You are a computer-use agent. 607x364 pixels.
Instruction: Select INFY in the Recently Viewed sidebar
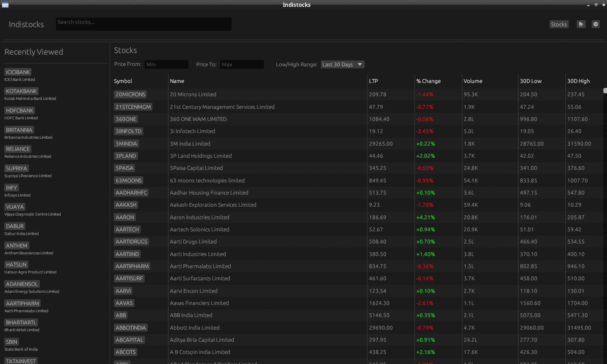coord(11,187)
